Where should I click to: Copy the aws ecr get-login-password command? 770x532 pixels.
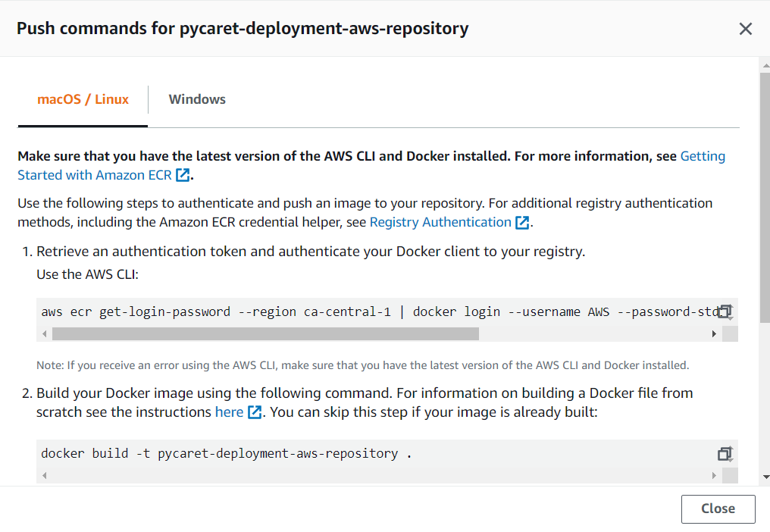click(x=725, y=311)
